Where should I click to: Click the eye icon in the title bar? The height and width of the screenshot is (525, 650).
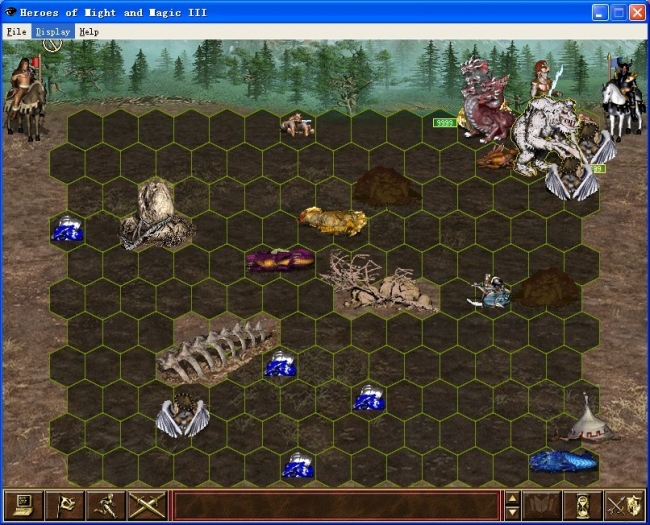[10, 12]
